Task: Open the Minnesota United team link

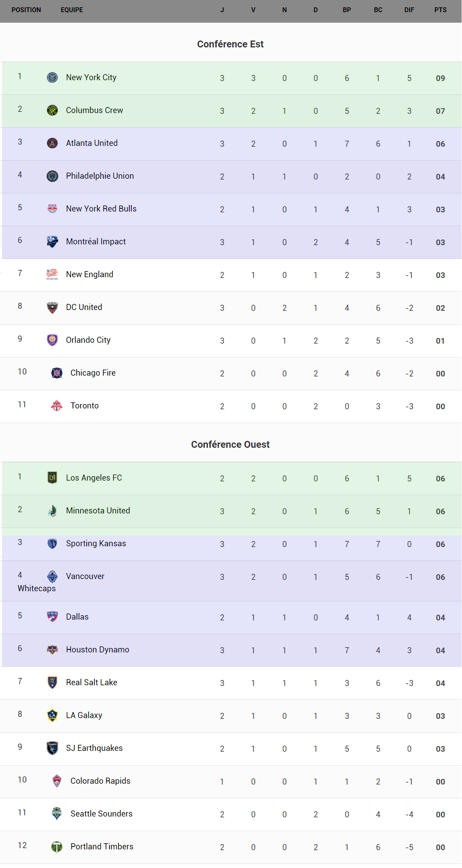Action: pos(98,511)
